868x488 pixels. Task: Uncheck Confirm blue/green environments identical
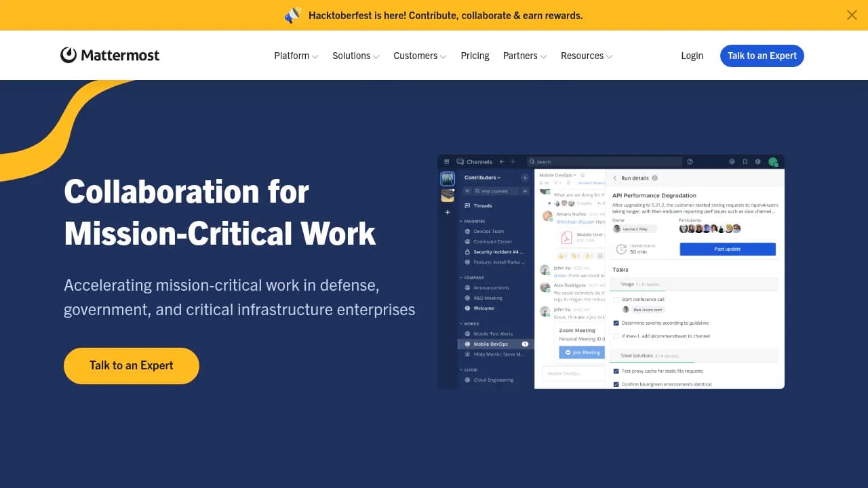pyautogui.click(x=616, y=384)
